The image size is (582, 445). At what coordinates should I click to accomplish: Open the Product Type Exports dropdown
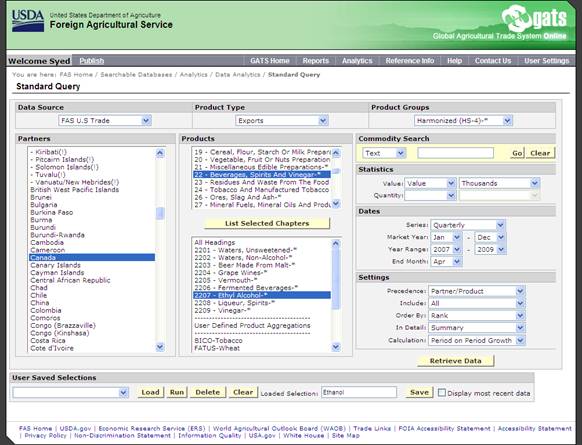(282, 121)
